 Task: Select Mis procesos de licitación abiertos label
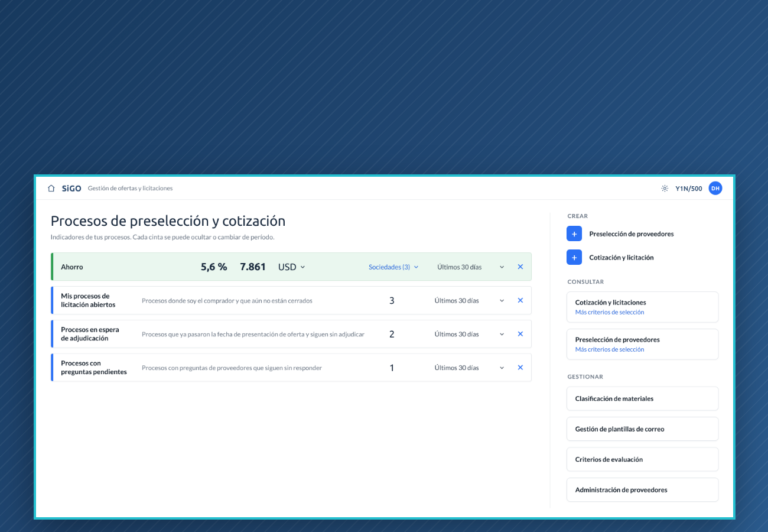(x=88, y=300)
